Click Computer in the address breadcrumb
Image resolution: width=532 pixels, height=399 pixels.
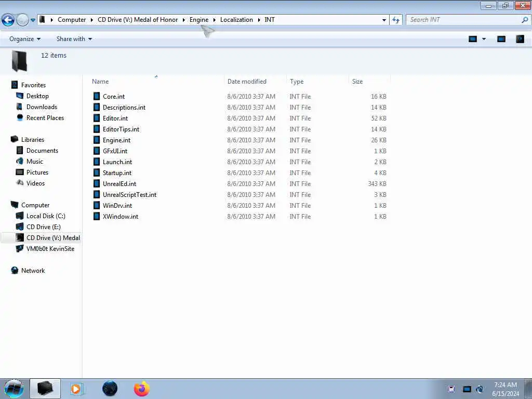[72, 20]
